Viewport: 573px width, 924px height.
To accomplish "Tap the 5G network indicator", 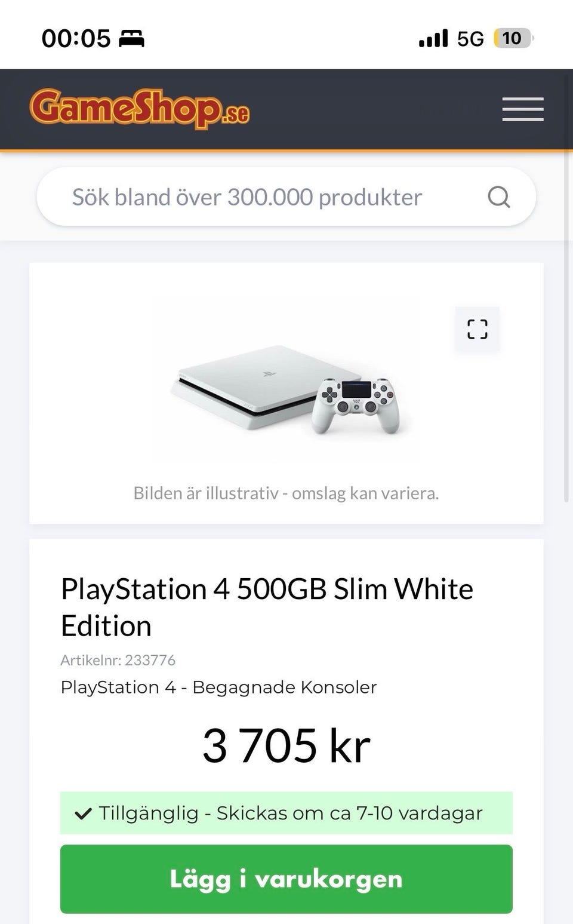I will pyautogui.click(x=470, y=39).
